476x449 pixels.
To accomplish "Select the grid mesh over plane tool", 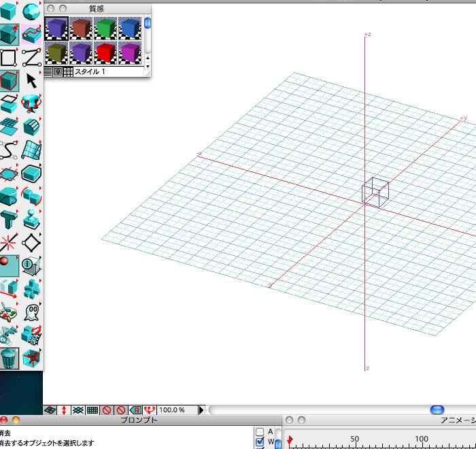I will (x=9, y=127).
